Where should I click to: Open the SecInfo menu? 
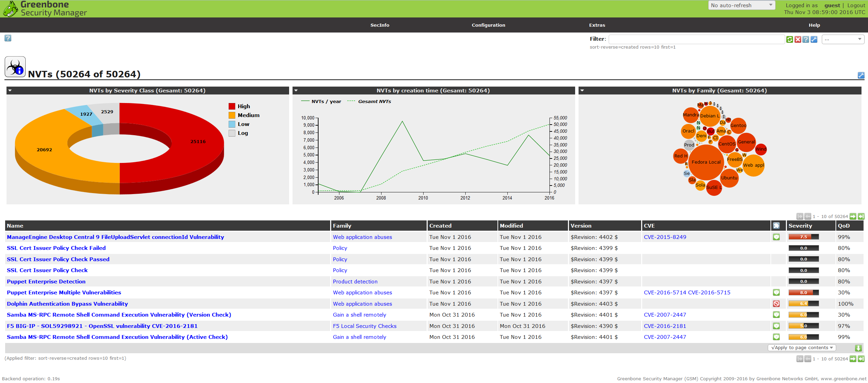(x=380, y=25)
